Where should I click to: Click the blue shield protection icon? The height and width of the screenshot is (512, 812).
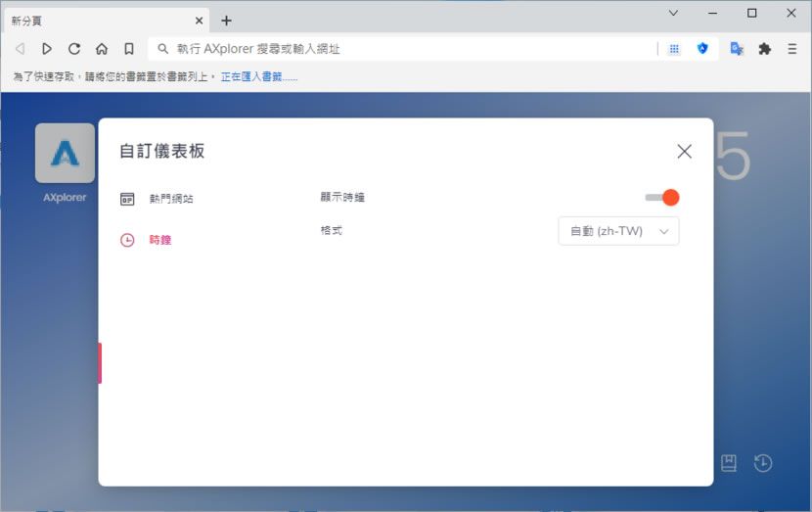(702, 48)
